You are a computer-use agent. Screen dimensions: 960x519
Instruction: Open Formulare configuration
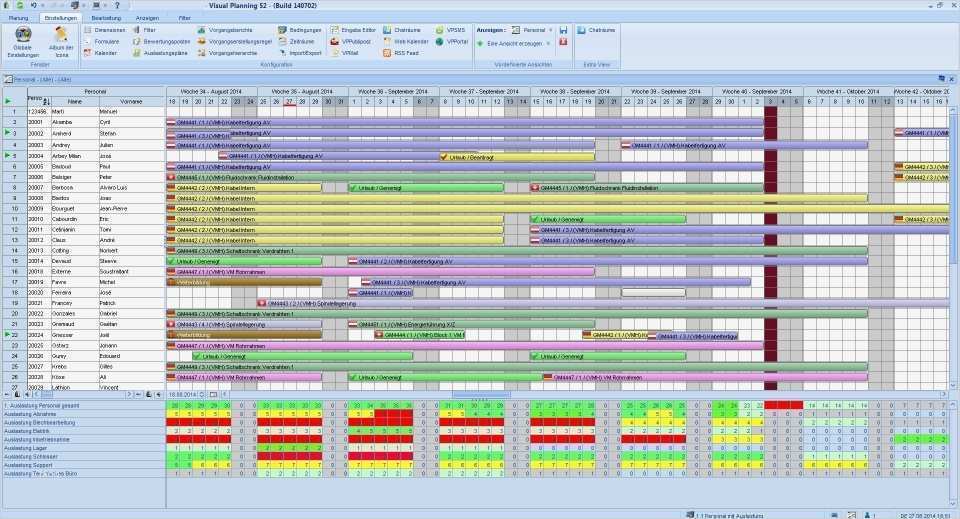[x=102, y=42]
